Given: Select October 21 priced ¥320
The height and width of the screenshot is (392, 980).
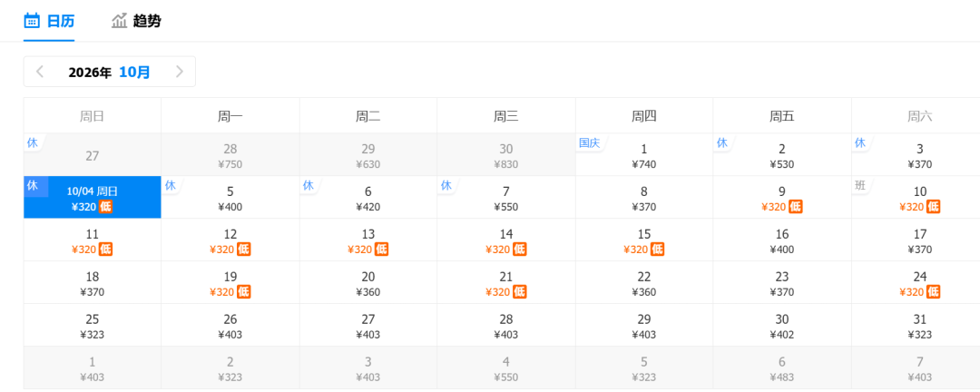Looking at the screenshot, I should tap(506, 282).
